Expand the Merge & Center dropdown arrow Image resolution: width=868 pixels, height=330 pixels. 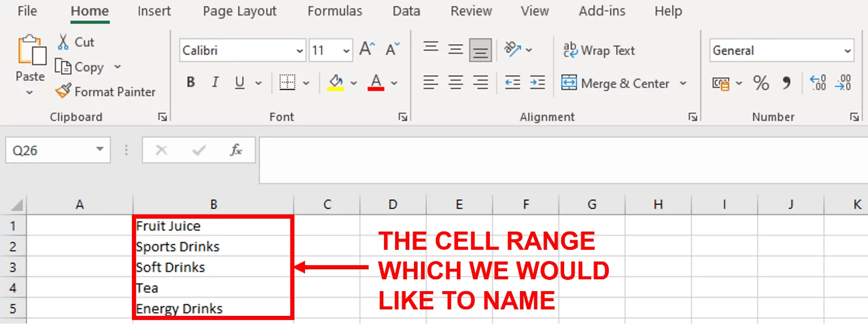click(x=683, y=83)
